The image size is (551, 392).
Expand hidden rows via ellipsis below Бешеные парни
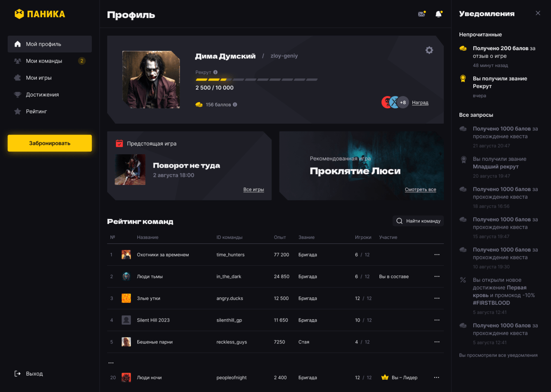(x=111, y=363)
